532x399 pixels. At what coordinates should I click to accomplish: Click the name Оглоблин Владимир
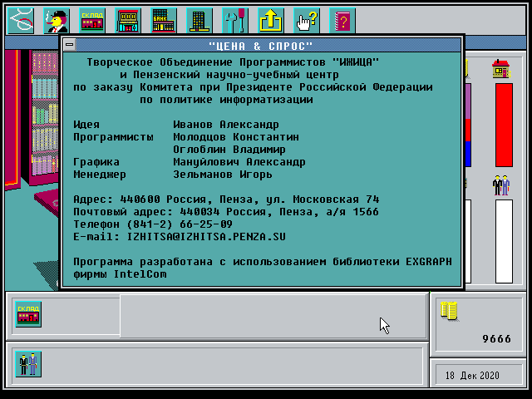(x=229, y=150)
